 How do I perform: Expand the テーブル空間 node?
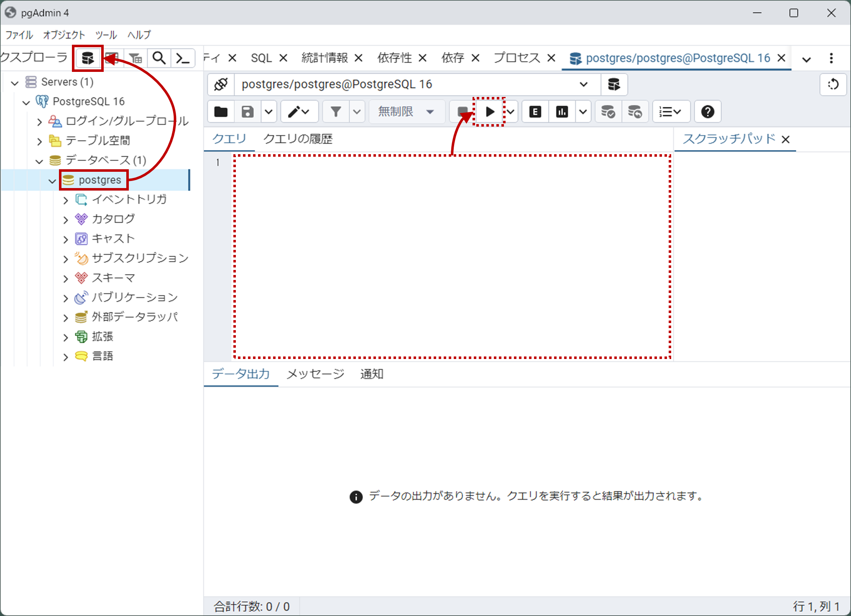pyautogui.click(x=39, y=142)
